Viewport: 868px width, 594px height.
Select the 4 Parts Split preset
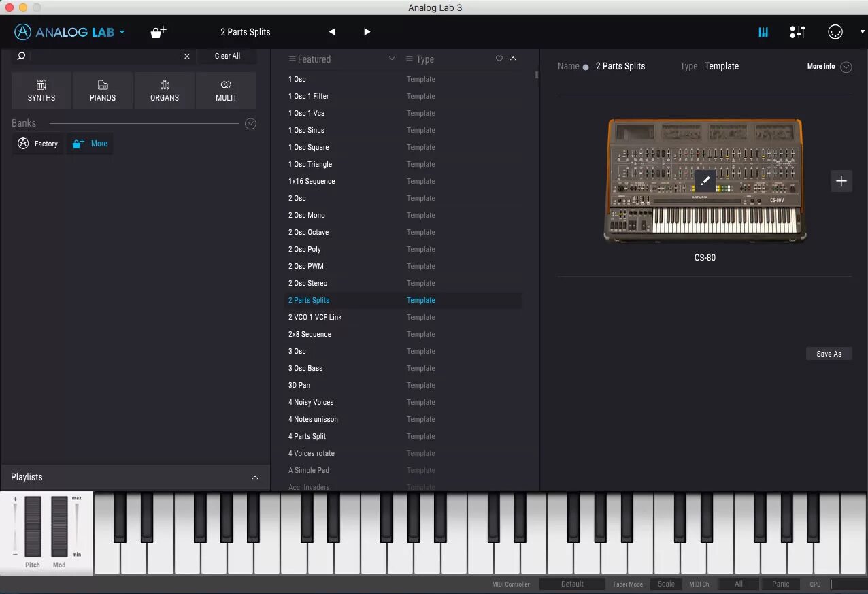pyautogui.click(x=405, y=436)
